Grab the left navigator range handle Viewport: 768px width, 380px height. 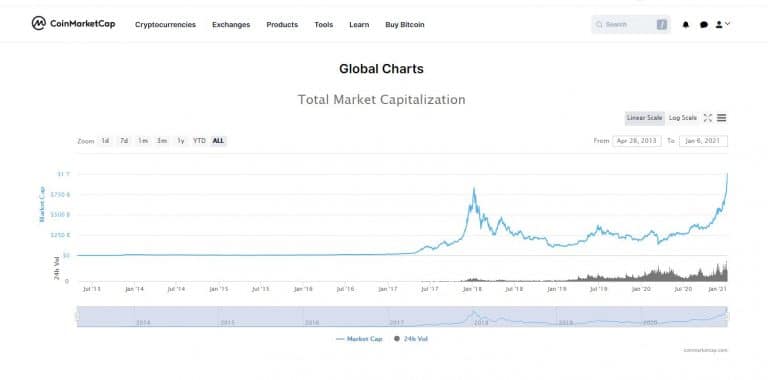[x=77, y=316]
